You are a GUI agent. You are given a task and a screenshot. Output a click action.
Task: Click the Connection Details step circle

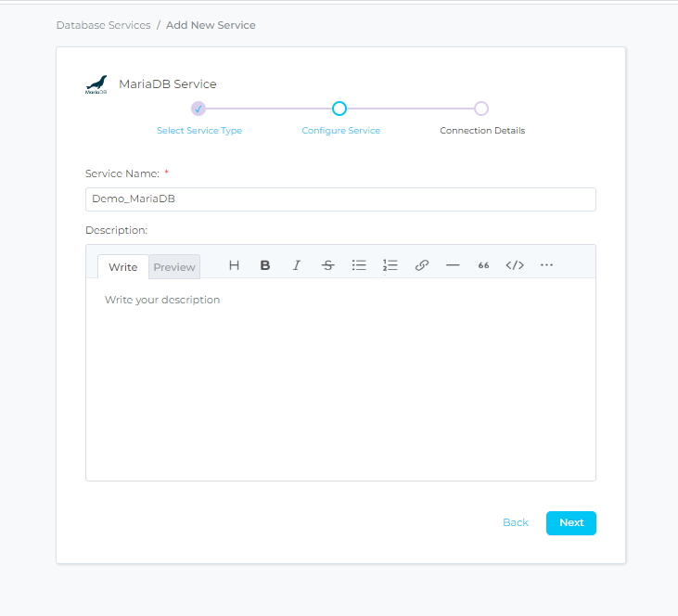click(481, 109)
